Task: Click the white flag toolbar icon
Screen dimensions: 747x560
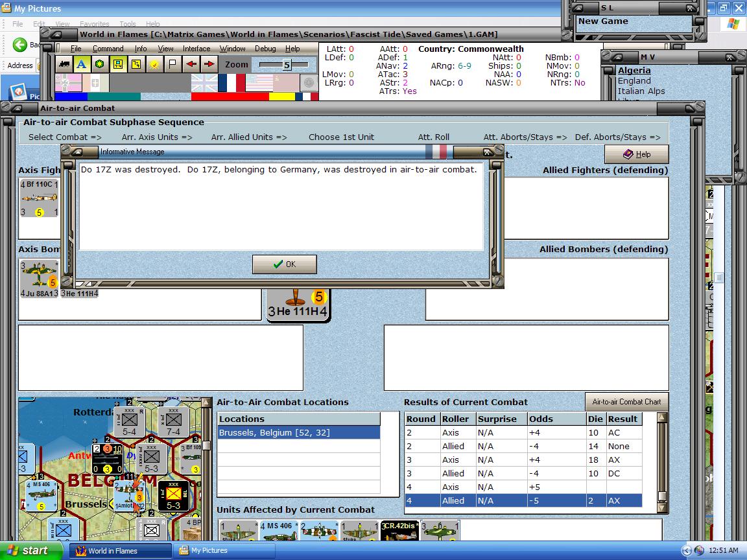Action: [x=172, y=64]
